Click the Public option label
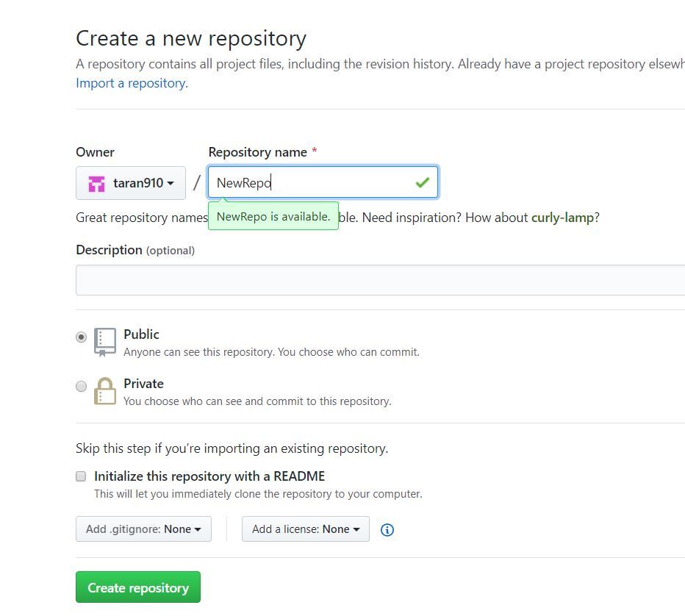The image size is (685, 616). click(141, 334)
